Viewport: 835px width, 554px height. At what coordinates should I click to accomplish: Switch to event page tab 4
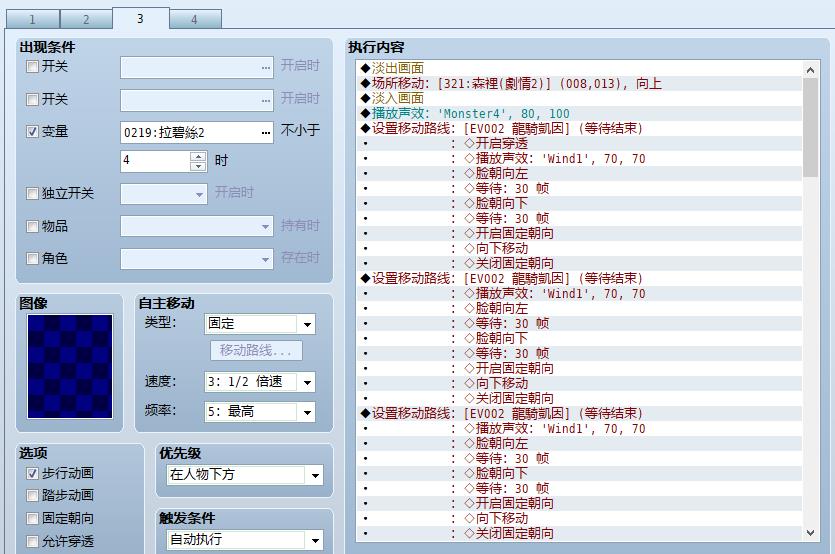[x=195, y=20]
